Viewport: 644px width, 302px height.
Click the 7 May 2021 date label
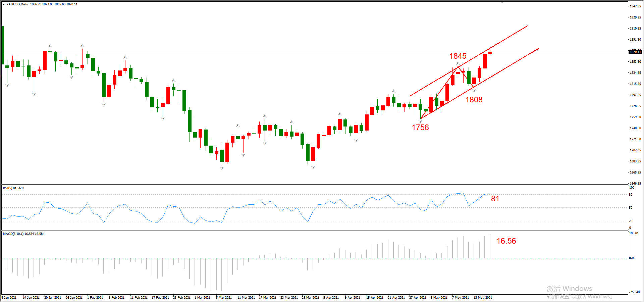(461, 298)
